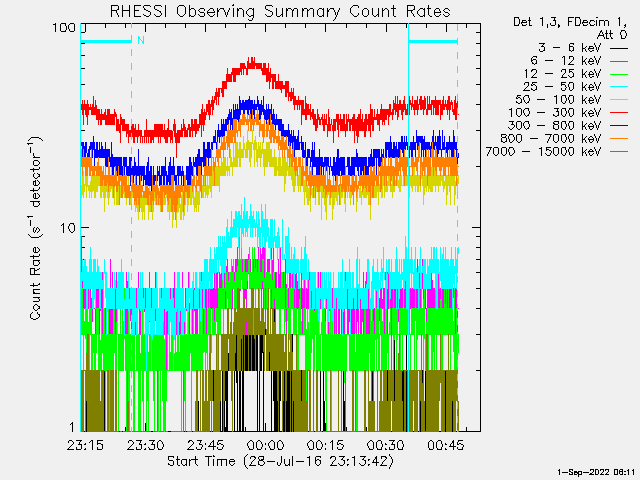
Task: Click the 'Att 0' attenuator label
Action: (x=612, y=35)
